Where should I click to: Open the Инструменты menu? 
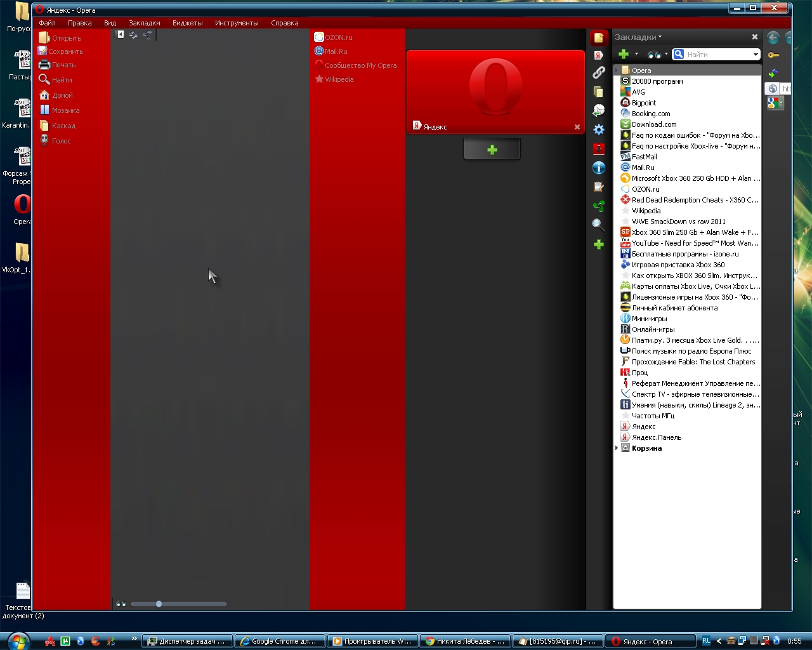[x=237, y=23]
